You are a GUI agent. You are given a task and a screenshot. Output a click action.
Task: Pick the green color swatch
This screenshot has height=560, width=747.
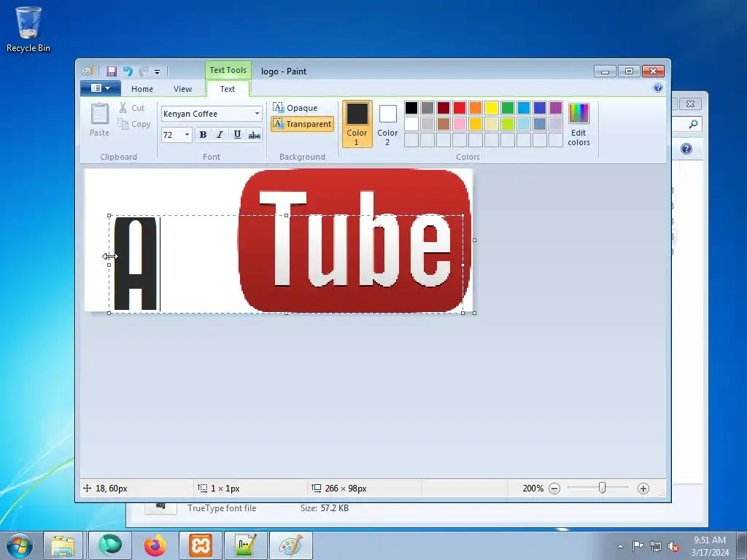(508, 108)
